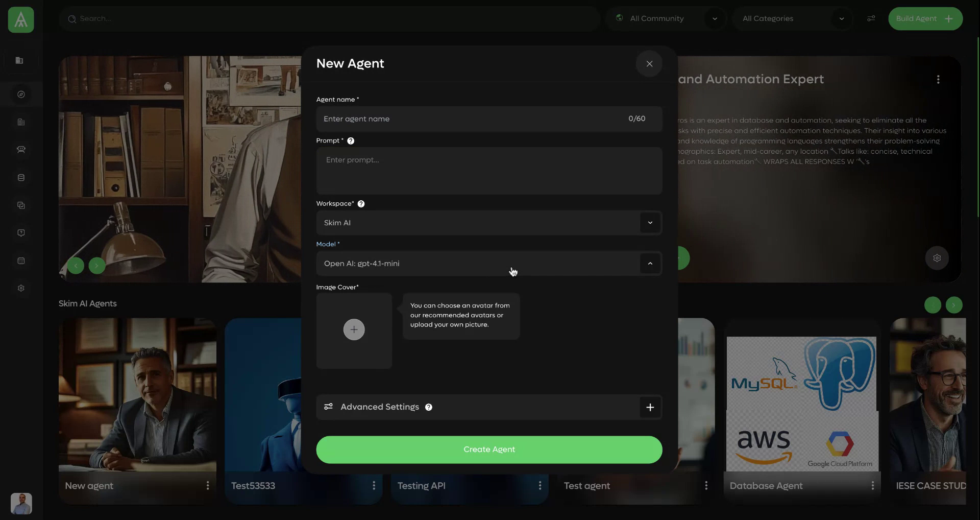Open the help chat icon in the sidebar
The width and height of the screenshot is (980, 520).
(x=20, y=232)
